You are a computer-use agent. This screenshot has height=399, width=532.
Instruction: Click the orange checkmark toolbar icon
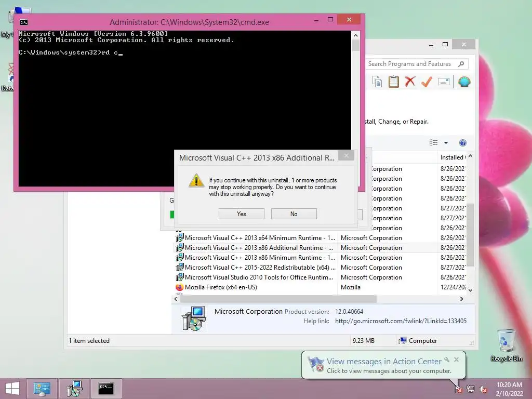point(427,82)
